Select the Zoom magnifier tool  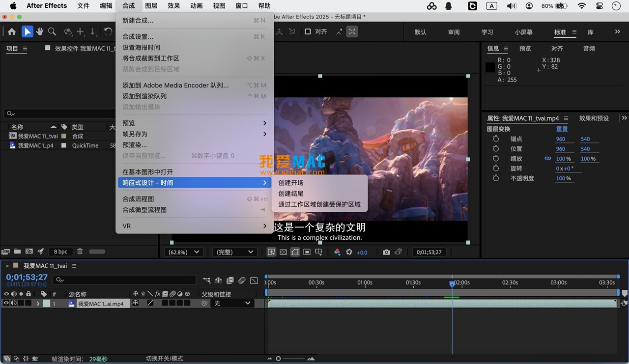point(52,31)
